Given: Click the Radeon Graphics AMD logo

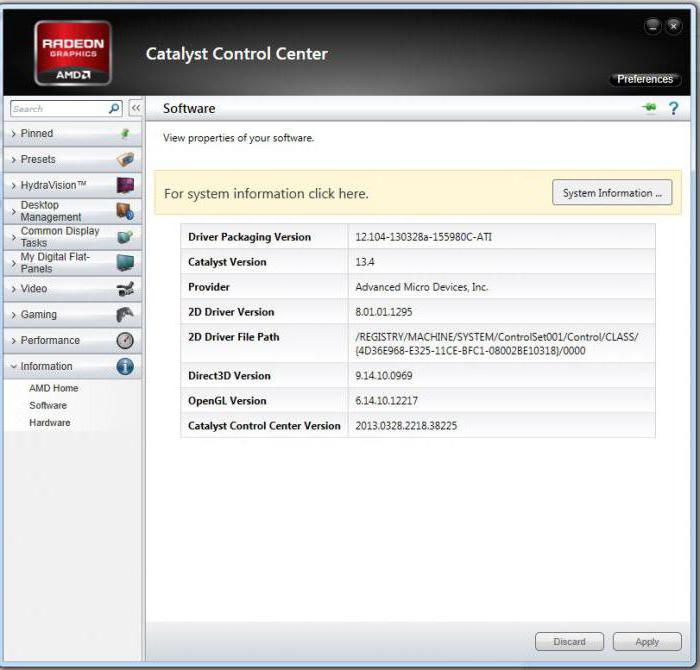Looking at the screenshot, I should click(73, 53).
